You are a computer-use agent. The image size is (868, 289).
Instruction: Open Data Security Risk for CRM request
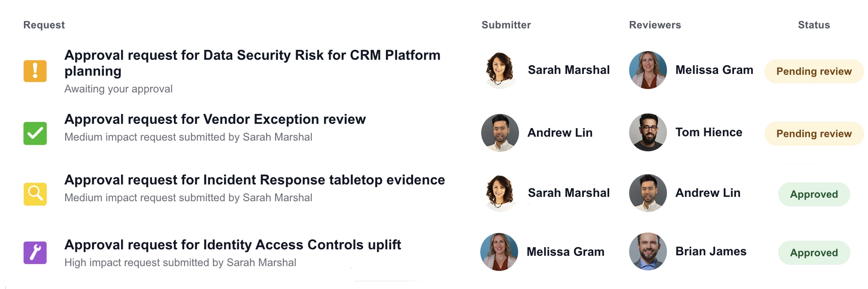point(252,63)
